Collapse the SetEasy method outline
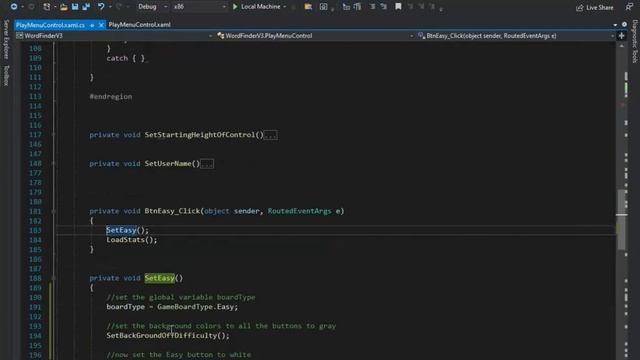The image size is (640, 360). pyautogui.click(x=53, y=278)
